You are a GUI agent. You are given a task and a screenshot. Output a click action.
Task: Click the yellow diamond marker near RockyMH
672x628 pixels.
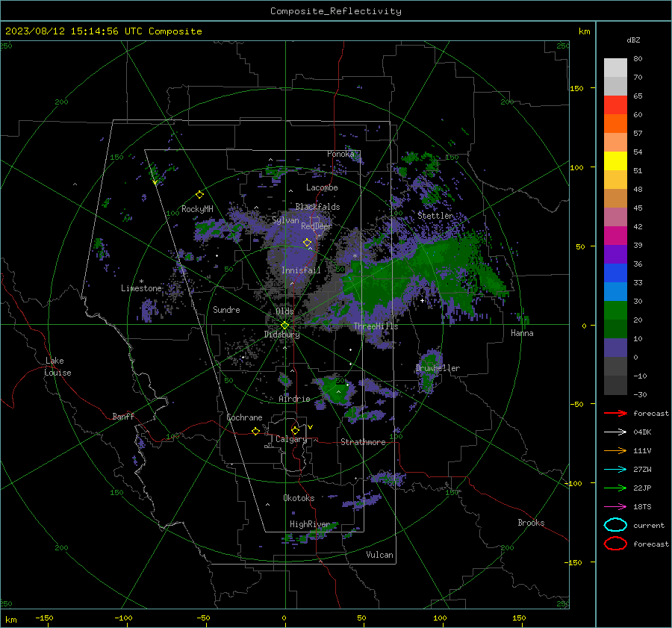pos(199,195)
